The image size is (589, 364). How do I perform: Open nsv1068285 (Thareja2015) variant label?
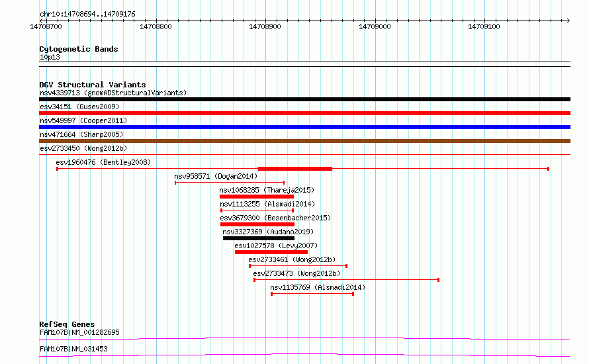coord(267,190)
